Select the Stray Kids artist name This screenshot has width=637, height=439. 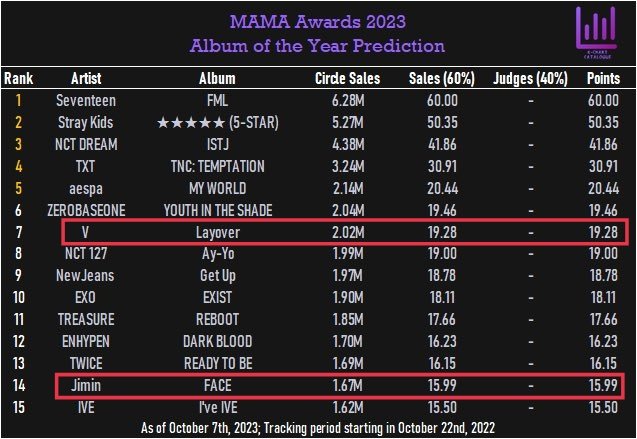(x=86, y=122)
